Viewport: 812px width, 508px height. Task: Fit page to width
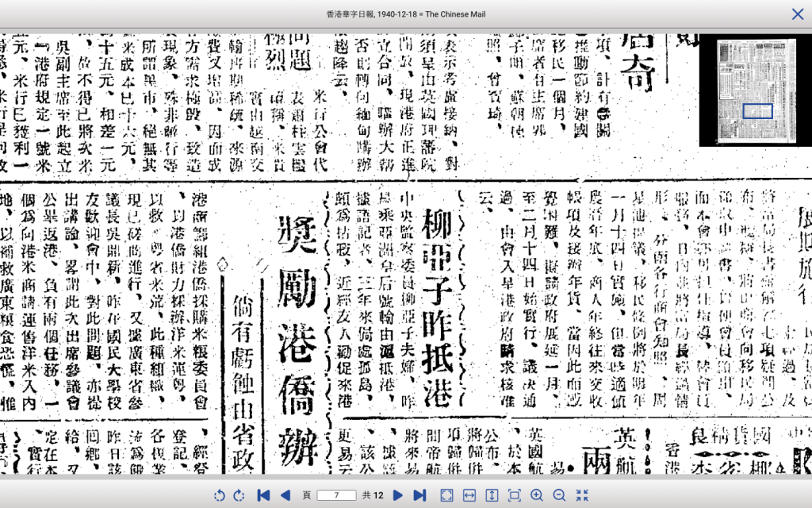[x=469, y=495]
